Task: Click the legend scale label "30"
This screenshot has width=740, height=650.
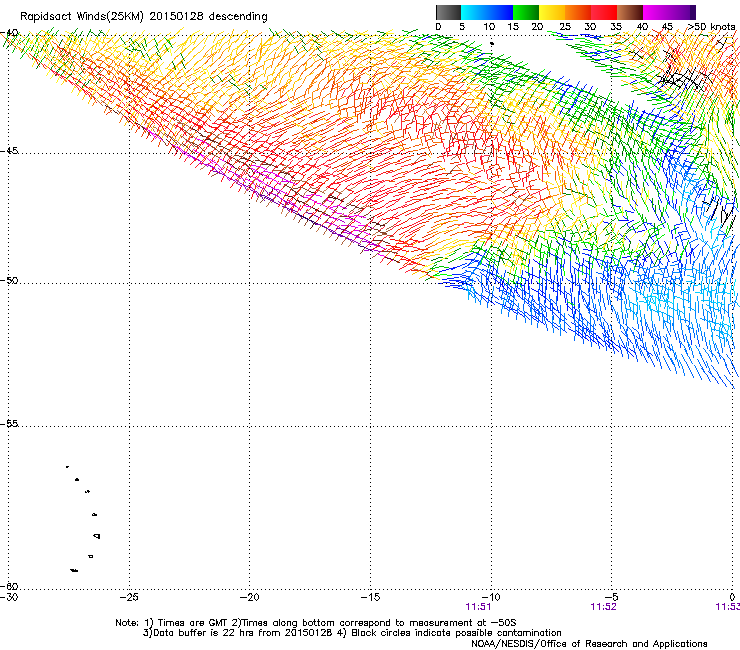Action: [x=590, y=27]
